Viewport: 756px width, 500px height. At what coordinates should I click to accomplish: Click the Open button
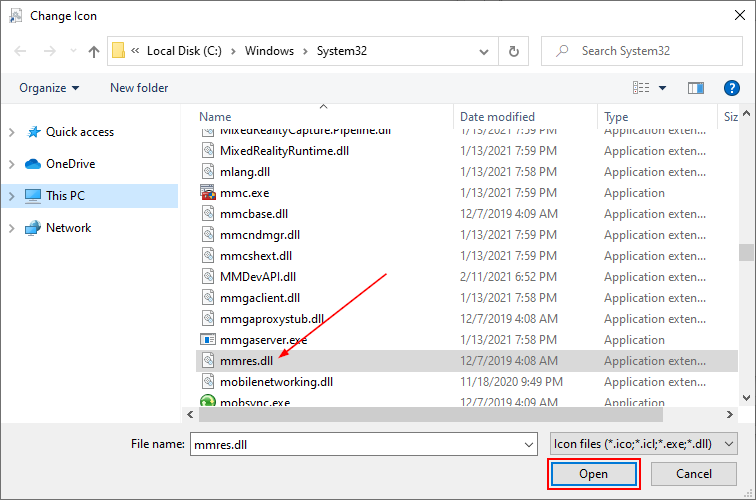594,474
